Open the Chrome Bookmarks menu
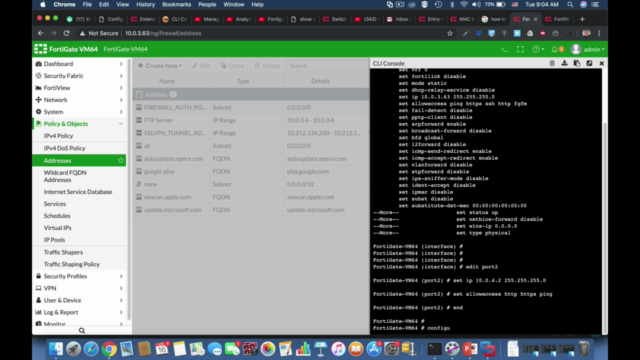640x360 pixels. (176, 4)
